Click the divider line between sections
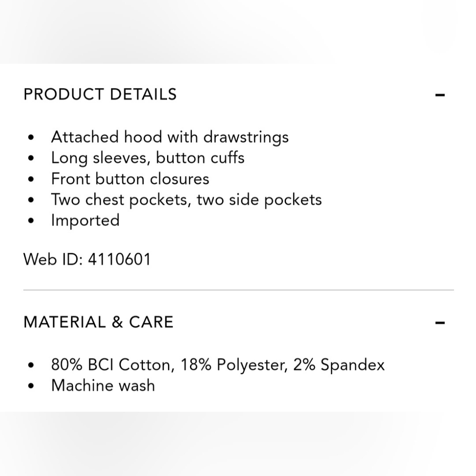The width and height of the screenshot is (476, 476). tap(238, 290)
